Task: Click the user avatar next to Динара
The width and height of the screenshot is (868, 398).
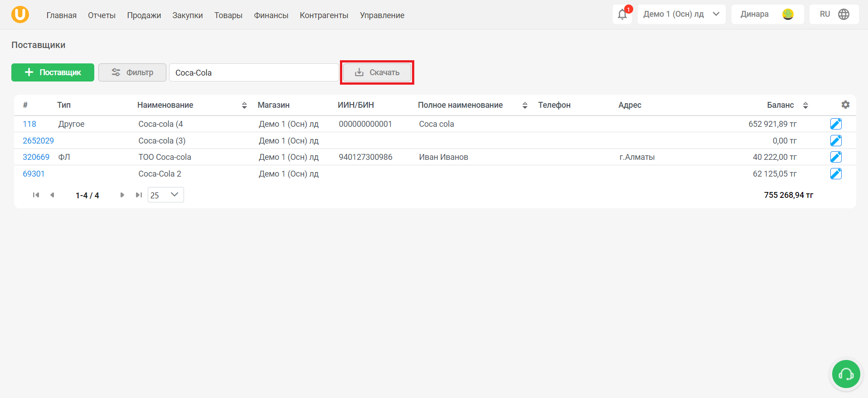Action: pyautogui.click(x=788, y=14)
